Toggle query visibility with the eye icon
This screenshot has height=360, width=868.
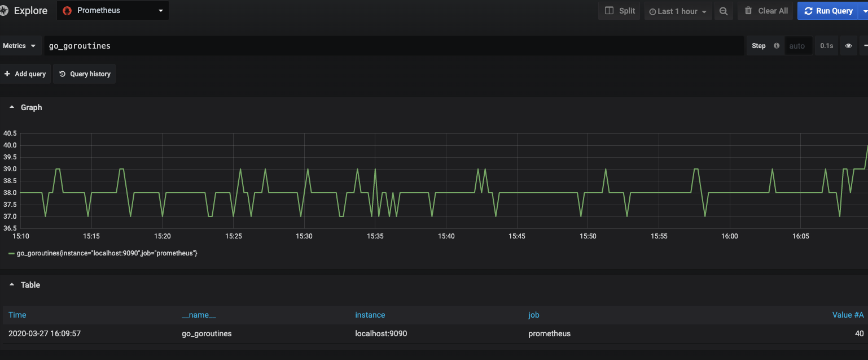tap(848, 46)
